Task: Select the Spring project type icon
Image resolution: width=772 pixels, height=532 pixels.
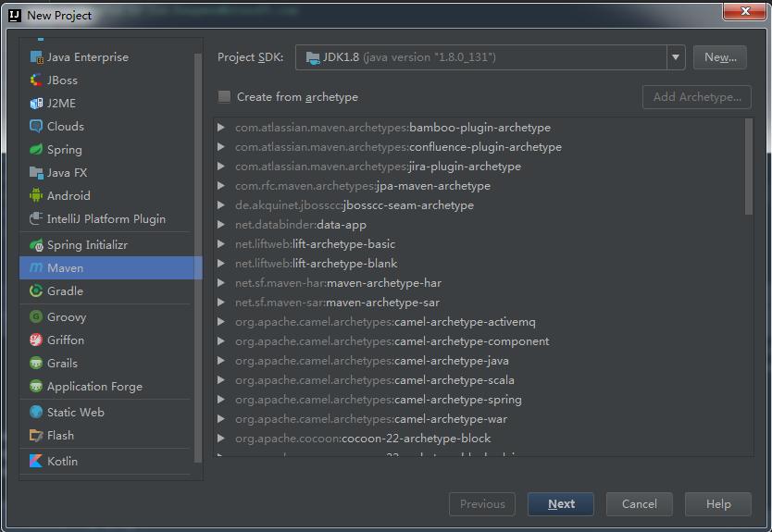Action: (36, 150)
